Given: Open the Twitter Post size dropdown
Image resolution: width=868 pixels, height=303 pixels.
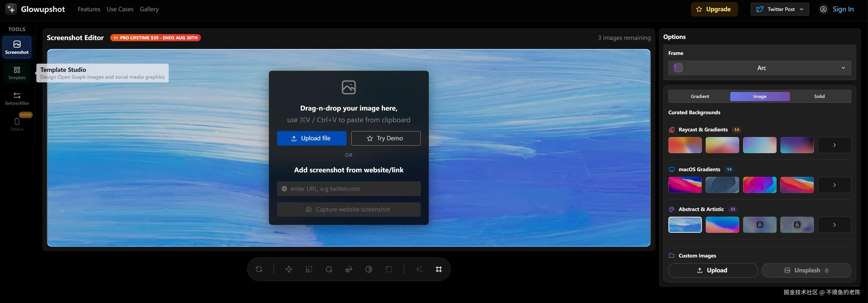Looking at the screenshot, I should click(780, 9).
